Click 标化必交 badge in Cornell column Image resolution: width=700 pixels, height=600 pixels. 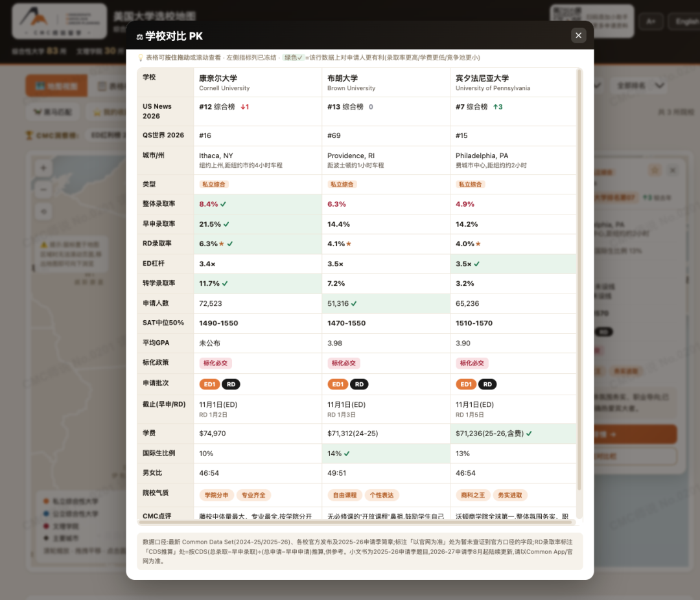216,363
